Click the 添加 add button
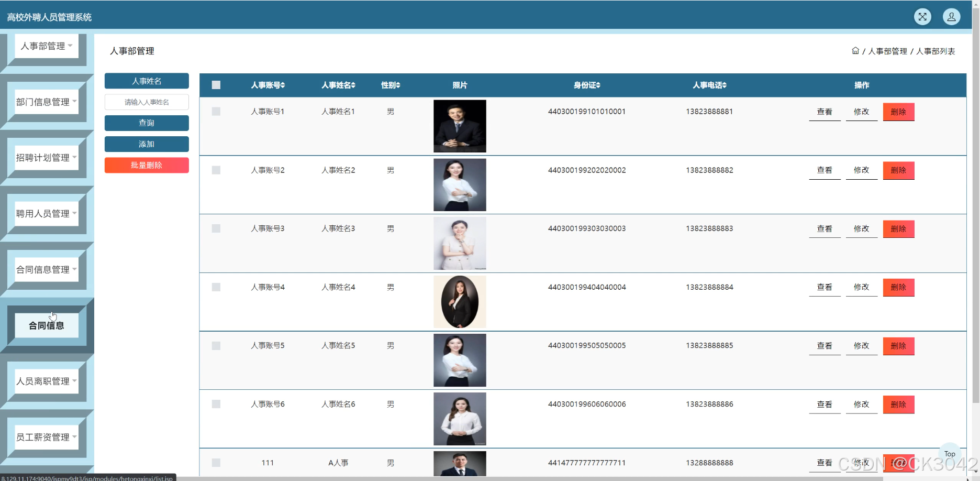This screenshot has width=980, height=481. pyautogui.click(x=147, y=144)
